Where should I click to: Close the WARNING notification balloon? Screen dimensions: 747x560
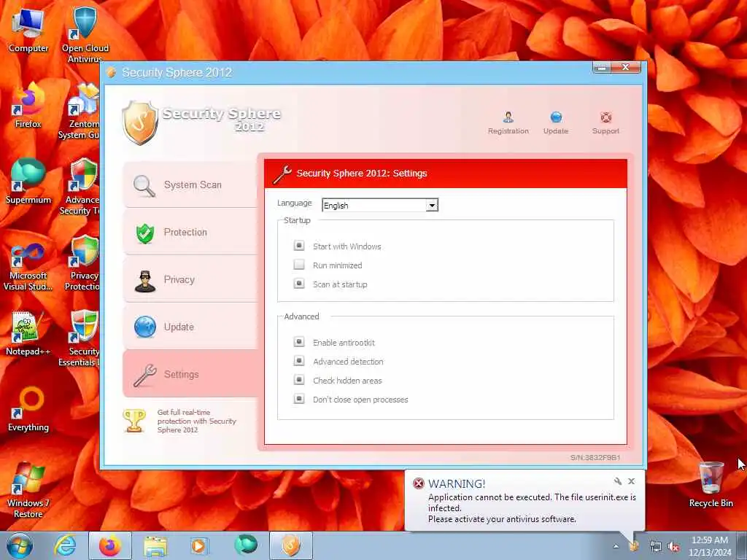pos(631,481)
